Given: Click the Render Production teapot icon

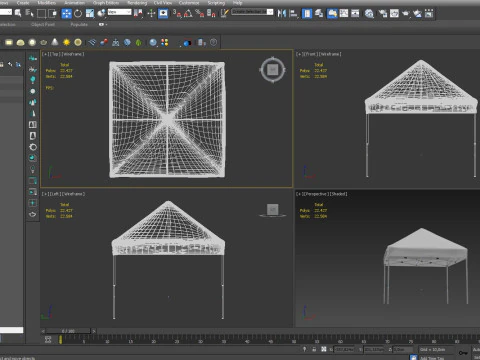Looking at the screenshot, I should point(406,13).
